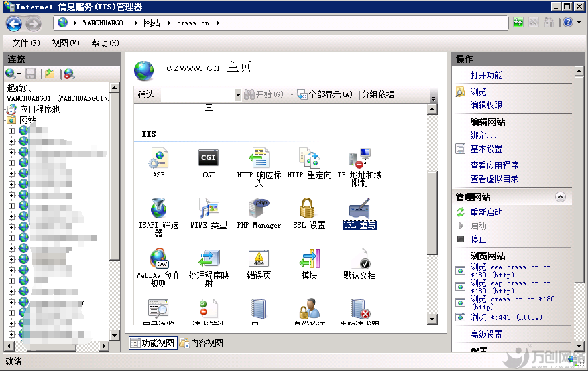Open the ASP settings icon
The height and width of the screenshot is (371, 588).
[158, 159]
